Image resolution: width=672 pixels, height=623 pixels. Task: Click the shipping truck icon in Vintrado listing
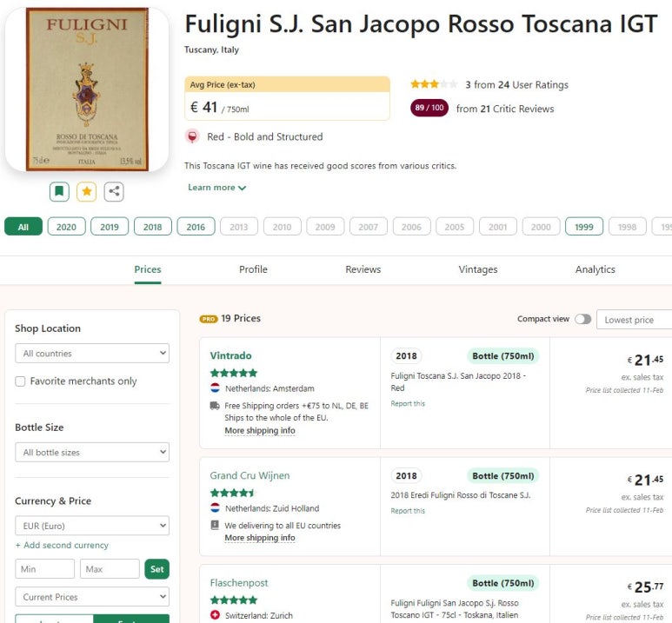(x=215, y=405)
